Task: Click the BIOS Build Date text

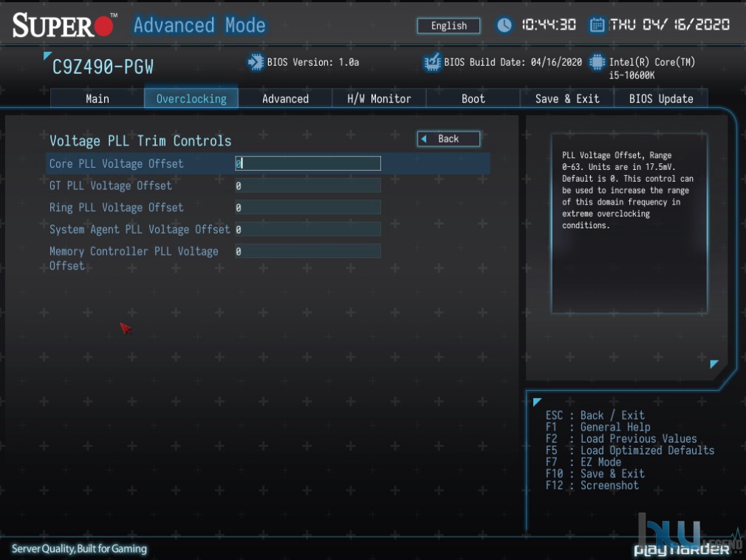Action: [x=513, y=62]
